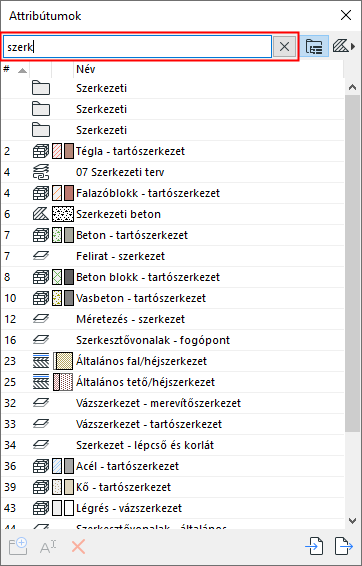This screenshot has width=362, height=566.
Task: Click the export attributes button
Action: pyautogui.click(x=344, y=547)
